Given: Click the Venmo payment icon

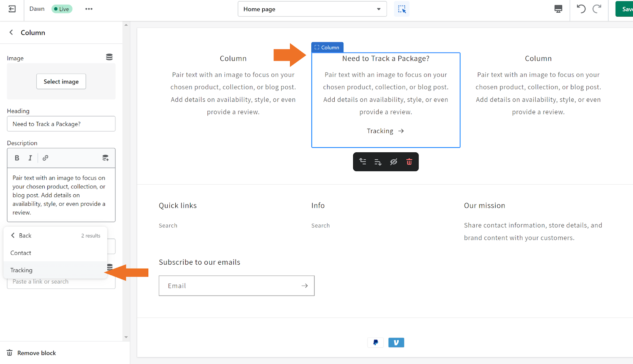Looking at the screenshot, I should tap(396, 343).
